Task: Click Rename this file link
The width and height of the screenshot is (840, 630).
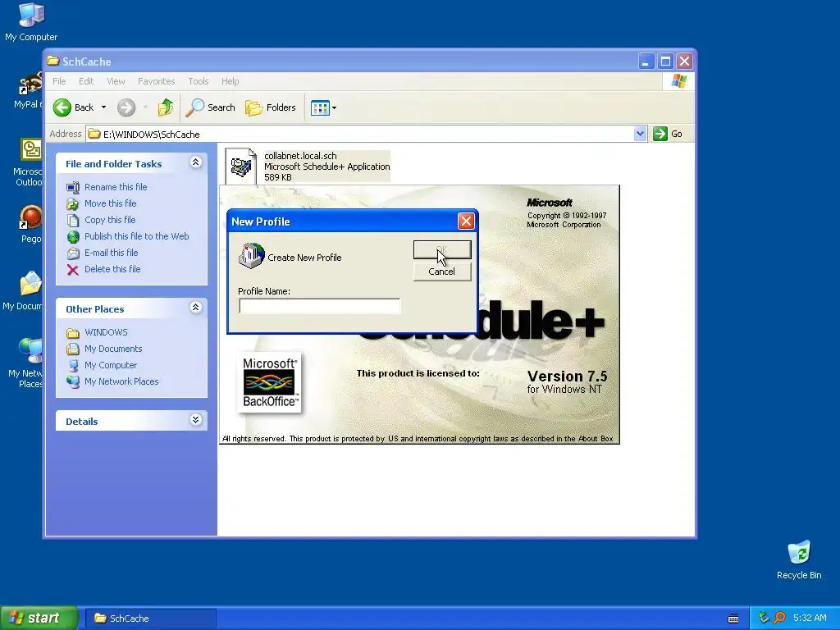Action: pos(116,187)
